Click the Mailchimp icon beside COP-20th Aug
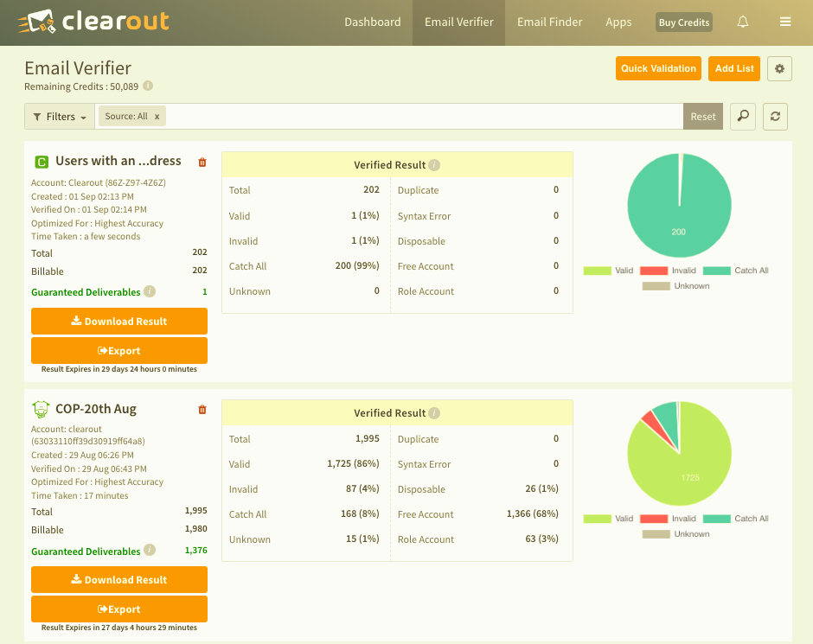This screenshot has width=813, height=644. (x=41, y=409)
